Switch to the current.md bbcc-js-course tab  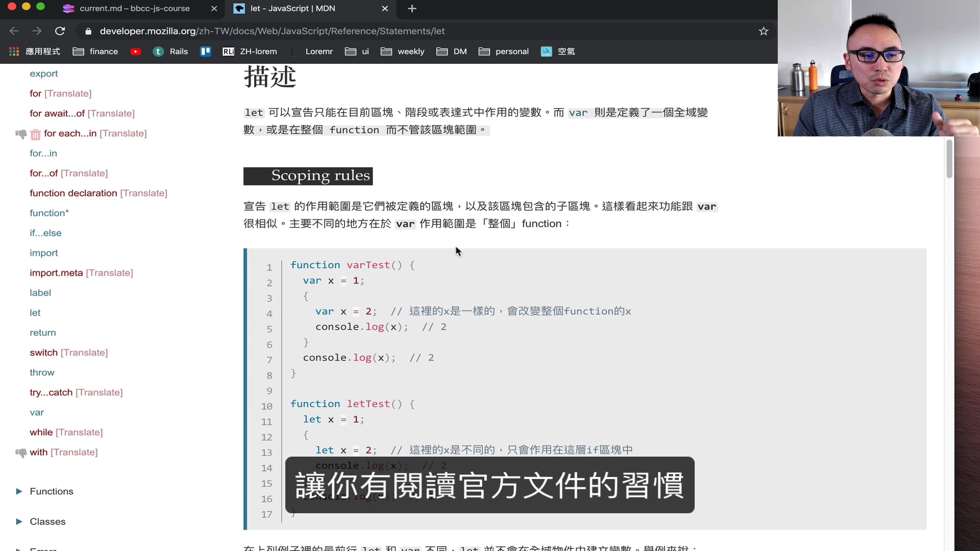[x=134, y=9]
